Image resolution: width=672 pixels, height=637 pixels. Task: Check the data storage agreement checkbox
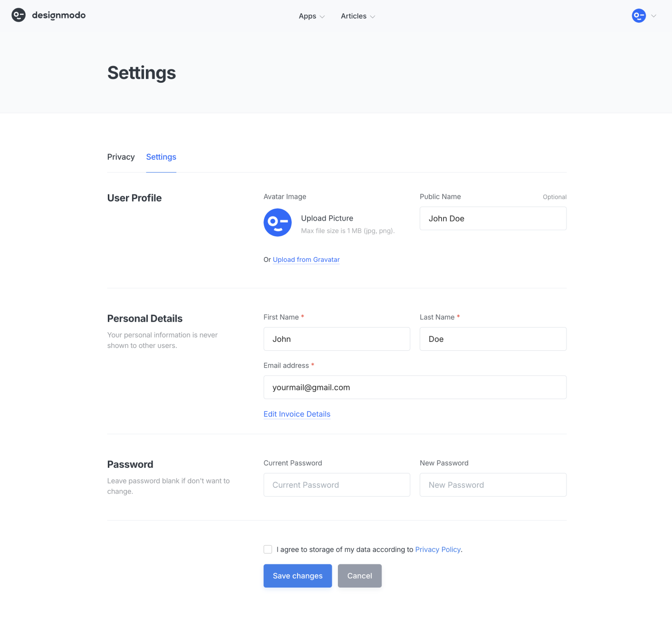268,550
